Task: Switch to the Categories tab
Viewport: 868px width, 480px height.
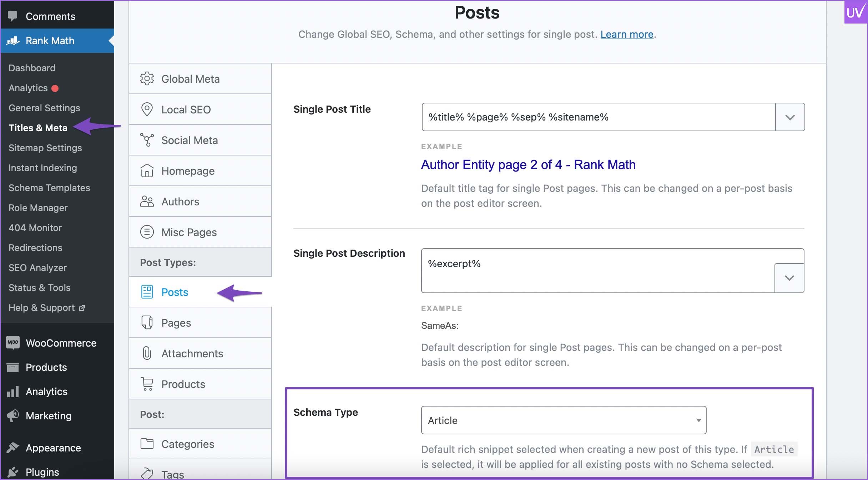Action: [x=200, y=444]
